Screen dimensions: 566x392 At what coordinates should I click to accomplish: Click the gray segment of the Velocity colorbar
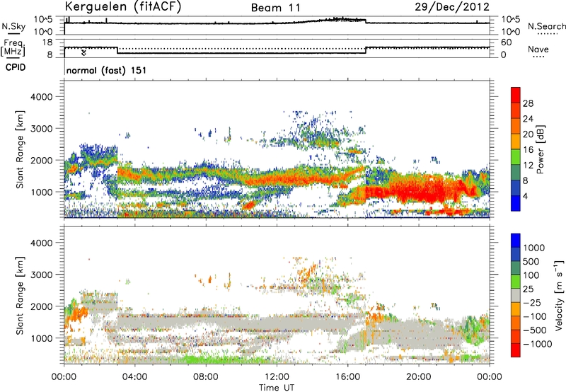click(516, 295)
